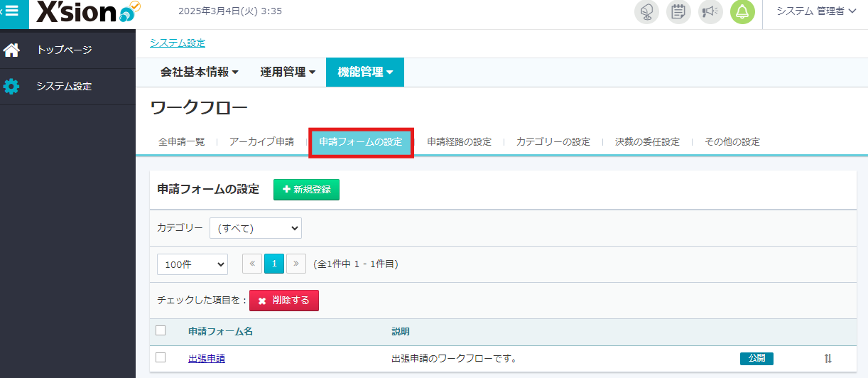Expand the 運用管理 menu
The height and width of the screenshot is (378, 868).
pos(288,72)
